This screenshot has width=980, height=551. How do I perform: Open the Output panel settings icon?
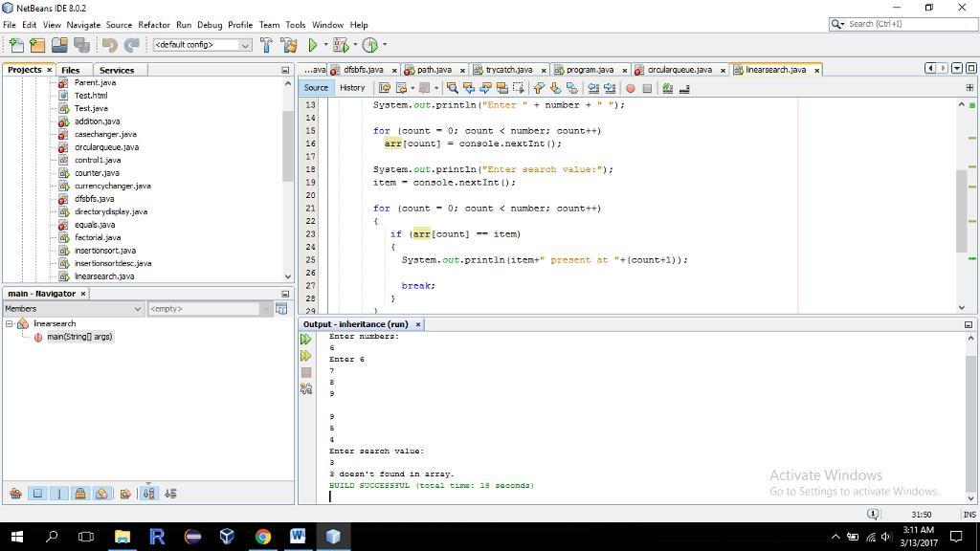[x=306, y=388]
